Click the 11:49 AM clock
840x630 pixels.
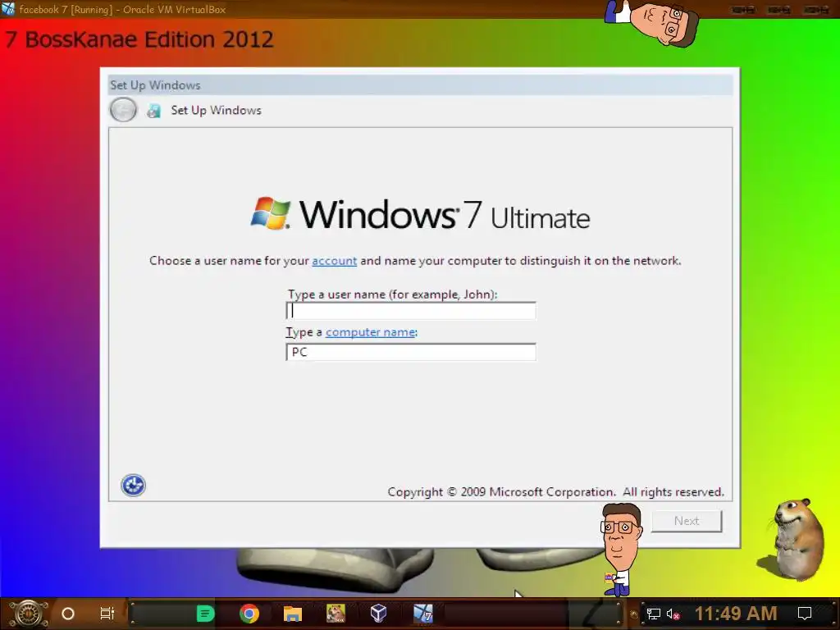click(x=736, y=614)
